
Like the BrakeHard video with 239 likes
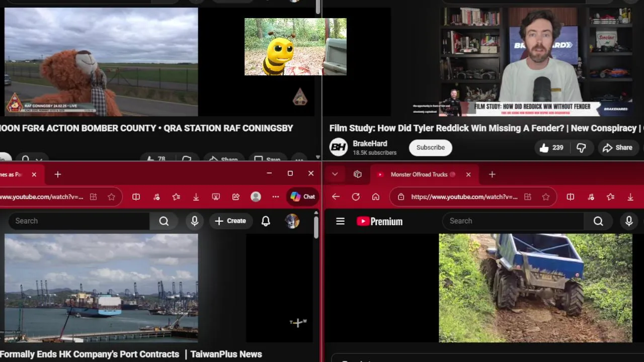coord(551,148)
